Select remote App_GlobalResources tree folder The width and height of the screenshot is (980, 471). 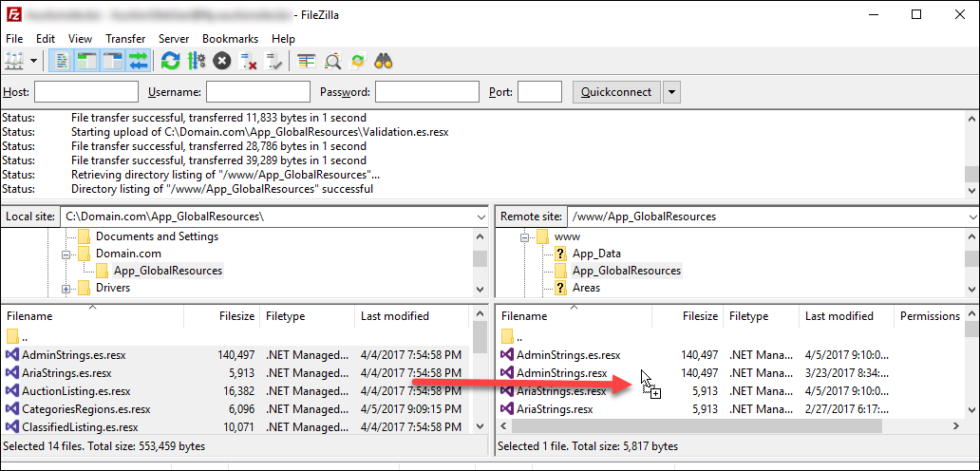point(626,271)
